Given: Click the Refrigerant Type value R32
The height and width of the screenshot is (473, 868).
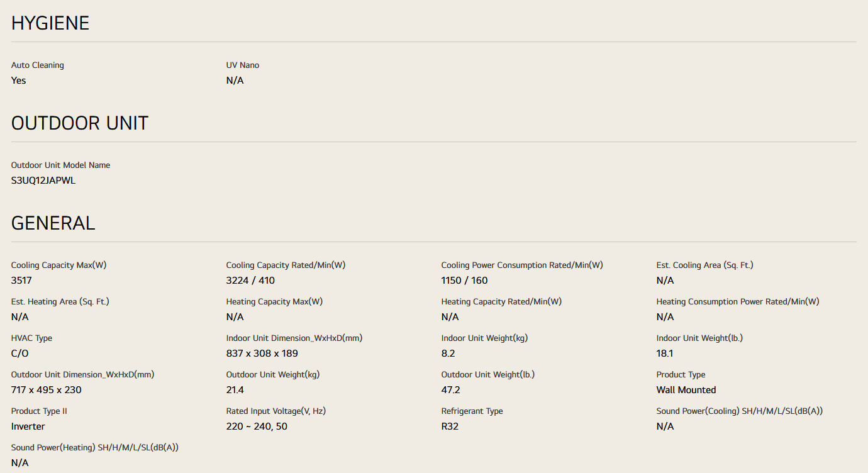Looking at the screenshot, I should (x=450, y=426).
